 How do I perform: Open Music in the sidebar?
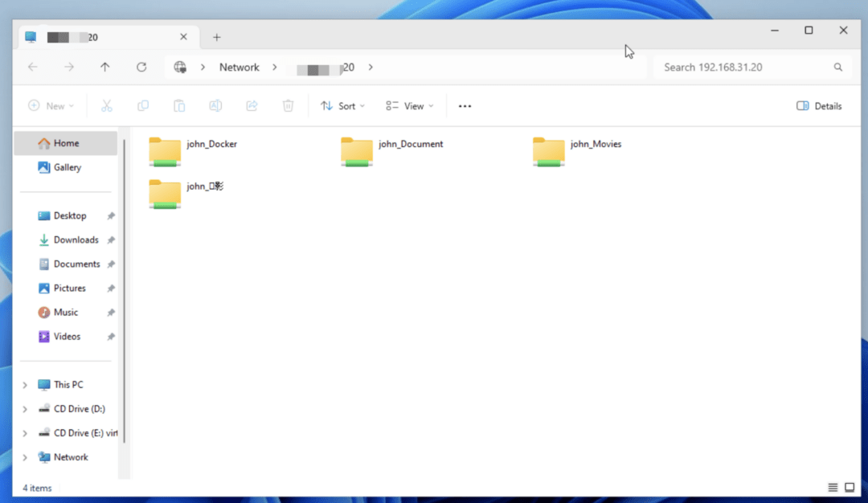pyautogui.click(x=65, y=313)
